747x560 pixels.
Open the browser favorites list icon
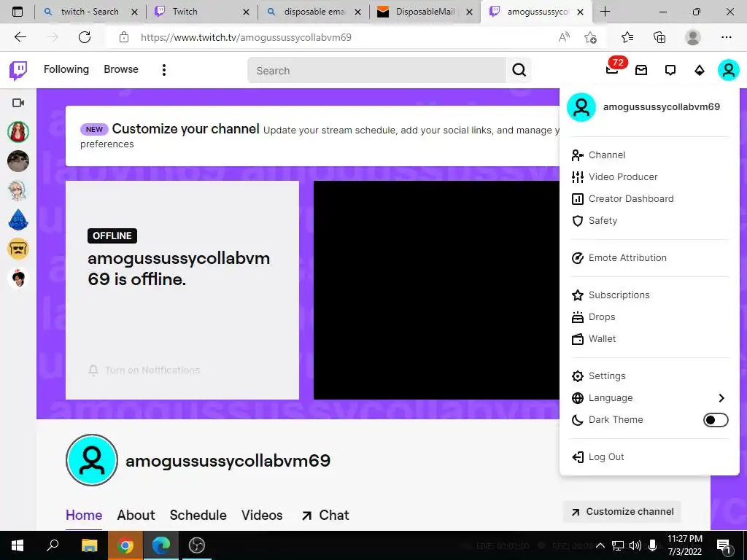(627, 37)
